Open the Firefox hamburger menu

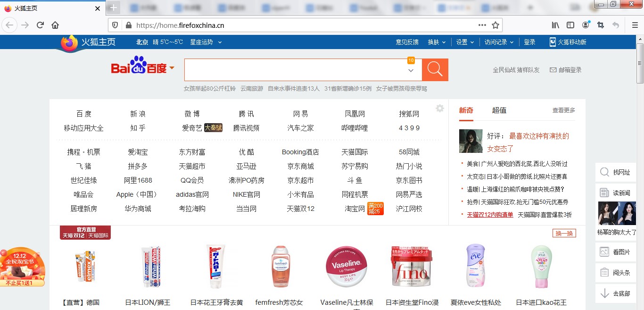(x=635, y=25)
